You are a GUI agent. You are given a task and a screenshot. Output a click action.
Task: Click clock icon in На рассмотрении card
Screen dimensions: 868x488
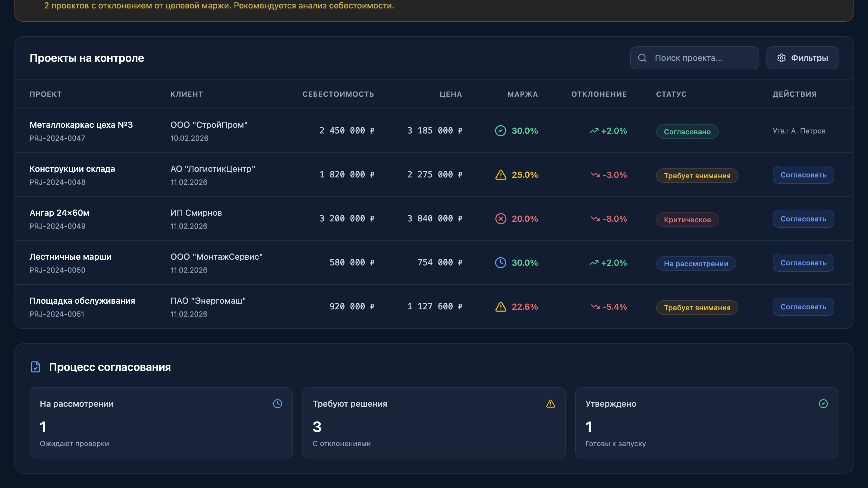click(277, 403)
